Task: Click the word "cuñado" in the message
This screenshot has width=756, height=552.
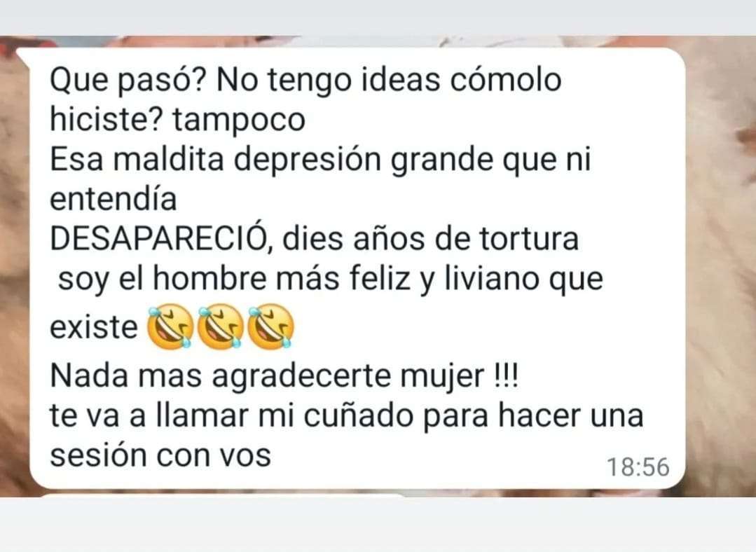Action: (359, 416)
